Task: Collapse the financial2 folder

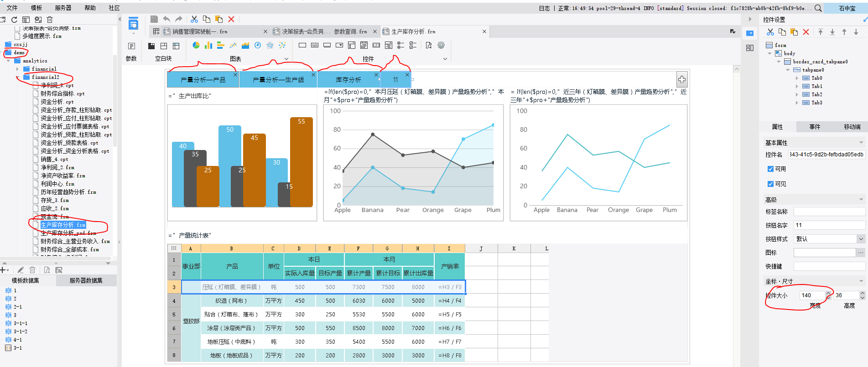Action: tap(17, 77)
